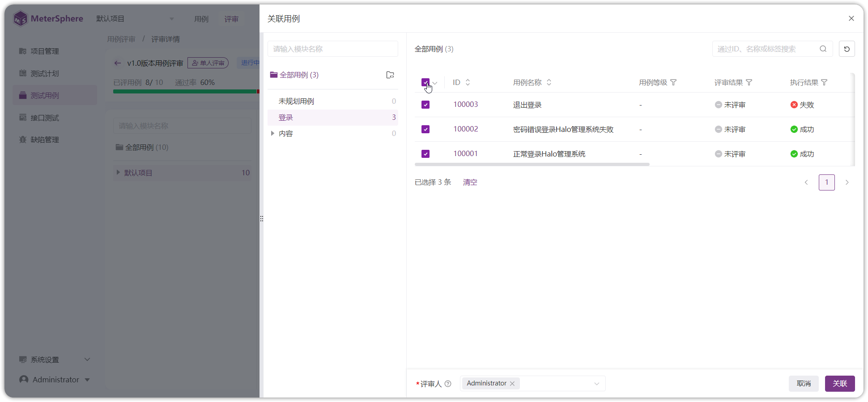Click the horizontal table scrollbar
868x402 pixels.
pos(532,165)
